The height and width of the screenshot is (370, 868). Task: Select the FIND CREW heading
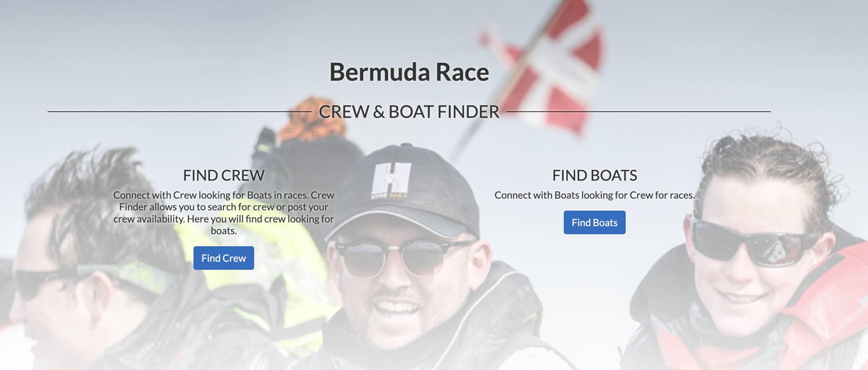coord(224,175)
